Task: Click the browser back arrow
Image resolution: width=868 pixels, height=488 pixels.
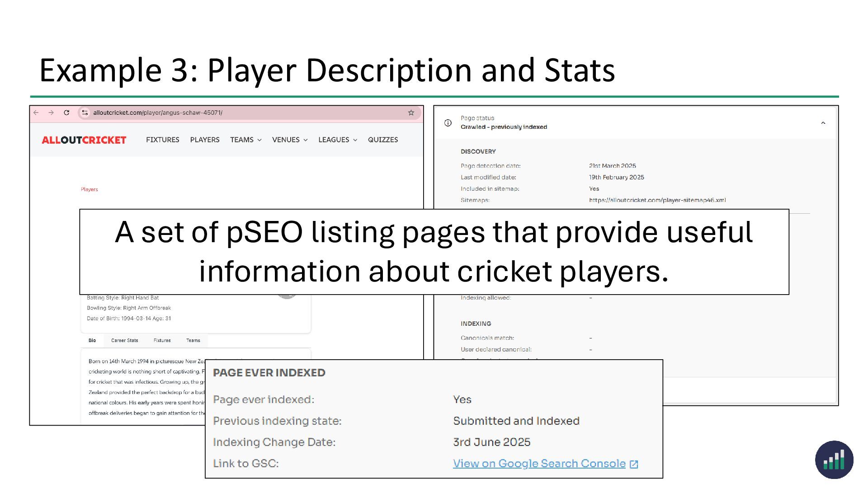Action: [x=36, y=113]
